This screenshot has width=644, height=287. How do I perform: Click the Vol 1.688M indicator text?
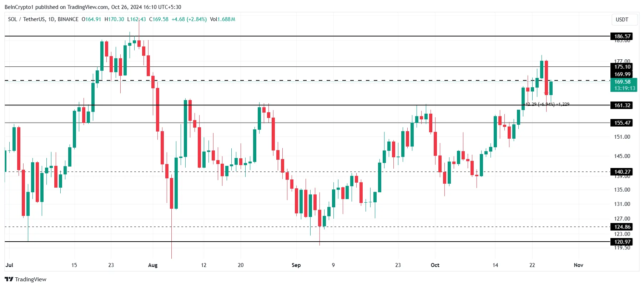pos(222,19)
